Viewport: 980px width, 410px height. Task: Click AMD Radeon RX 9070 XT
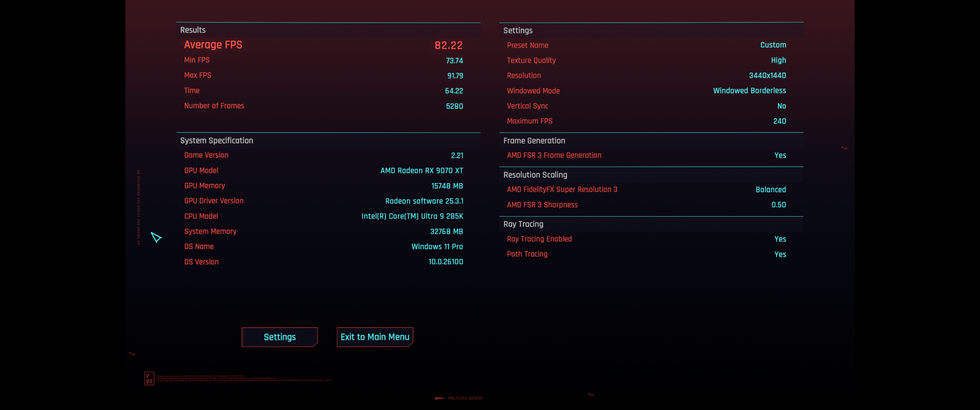422,171
